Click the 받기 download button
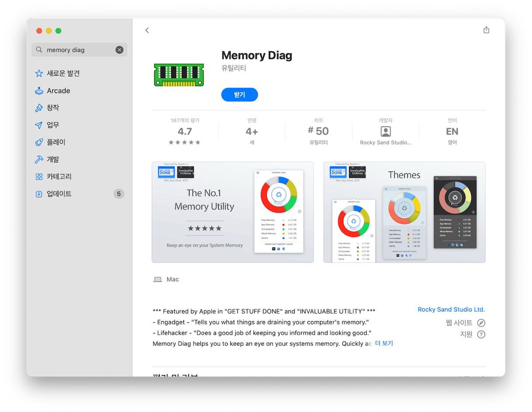Screen dimensions: 532x412 coord(240,94)
